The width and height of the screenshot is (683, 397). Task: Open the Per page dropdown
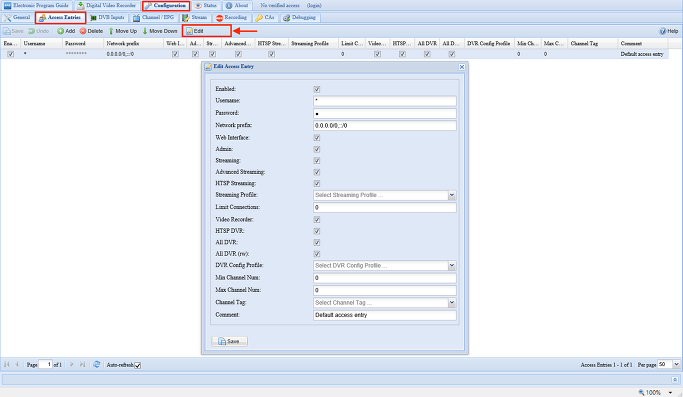point(676,364)
